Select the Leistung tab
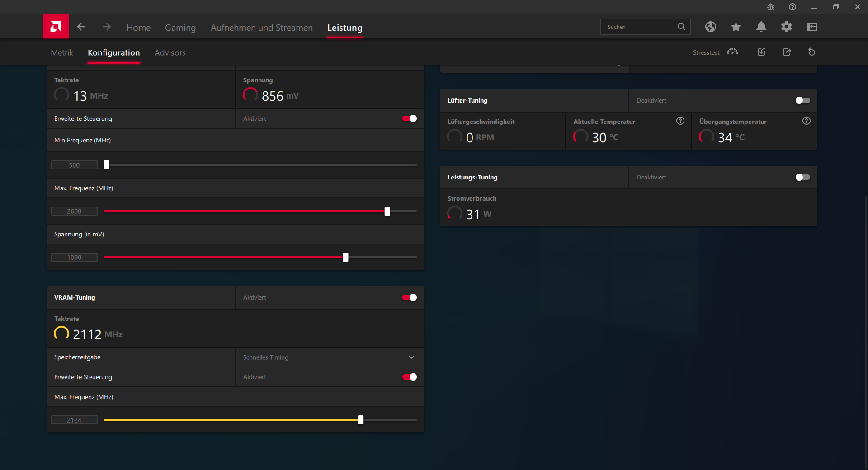 click(345, 28)
